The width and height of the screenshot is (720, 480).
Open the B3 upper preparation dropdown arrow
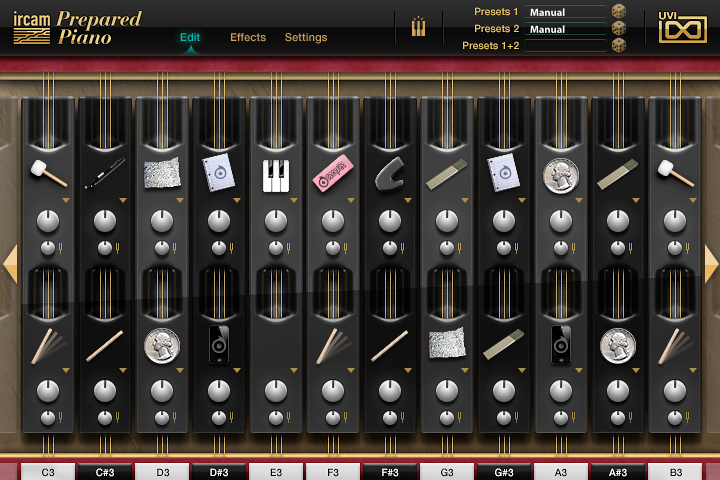coord(692,200)
